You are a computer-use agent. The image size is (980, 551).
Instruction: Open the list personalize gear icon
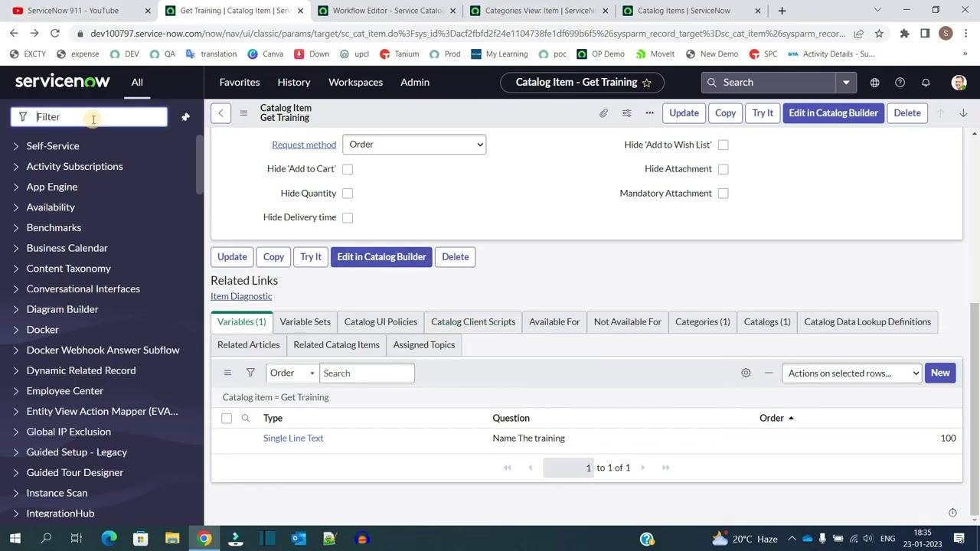[x=746, y=373]
